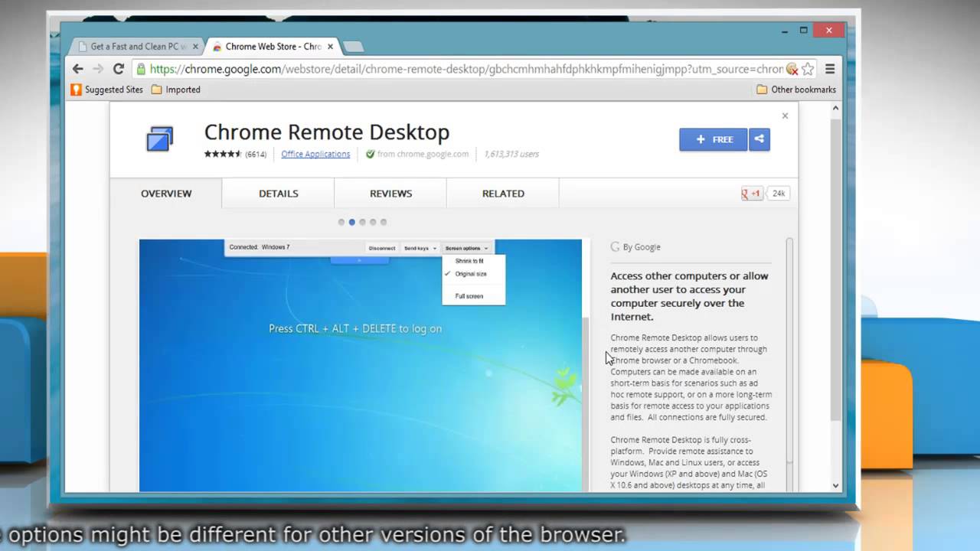Open the Other bookmarks folder
Viewport: 980px width, 551px height.
pos(796,90)
